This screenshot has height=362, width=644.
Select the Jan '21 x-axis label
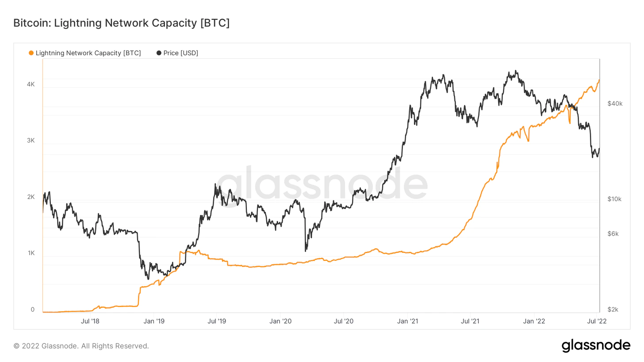pos(408,321)
